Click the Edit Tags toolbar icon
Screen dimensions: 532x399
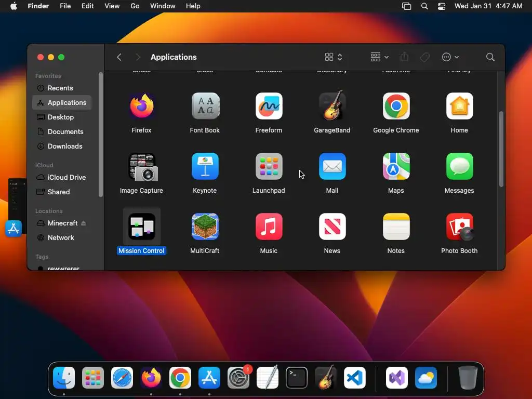pos(425,57)
